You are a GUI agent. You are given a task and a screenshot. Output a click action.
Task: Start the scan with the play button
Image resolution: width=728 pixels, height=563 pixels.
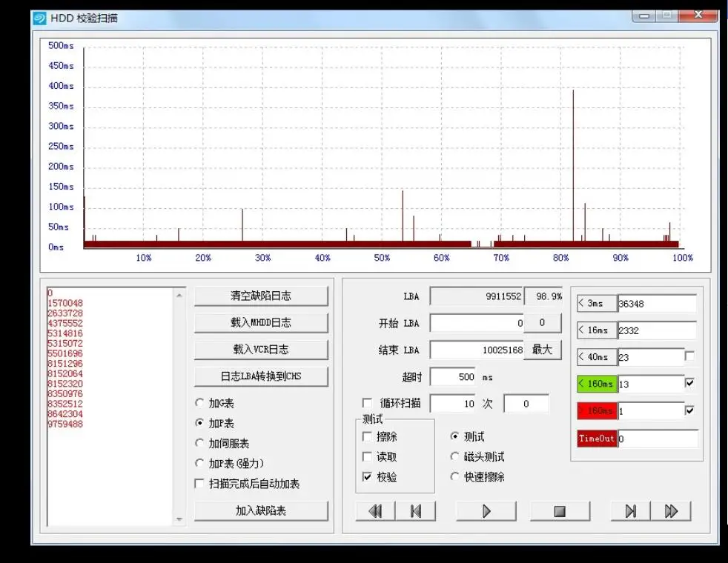tap(486, 511)
